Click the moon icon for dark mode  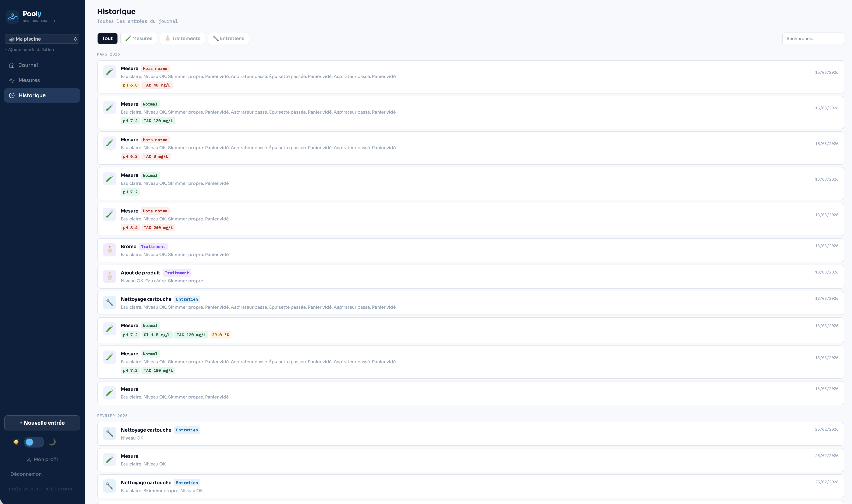[x=52, y=442]
